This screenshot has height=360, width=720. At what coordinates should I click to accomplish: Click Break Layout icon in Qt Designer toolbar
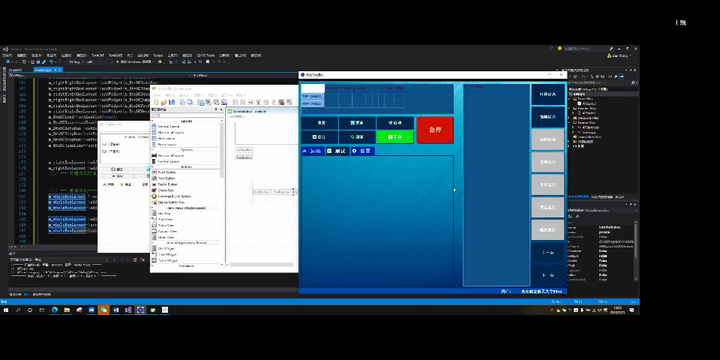pos(281,102)
